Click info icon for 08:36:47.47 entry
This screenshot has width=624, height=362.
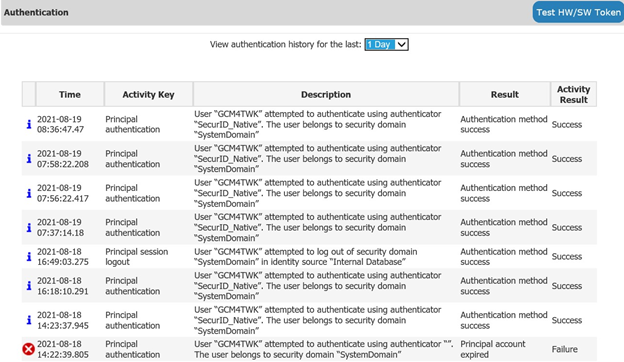29,124
